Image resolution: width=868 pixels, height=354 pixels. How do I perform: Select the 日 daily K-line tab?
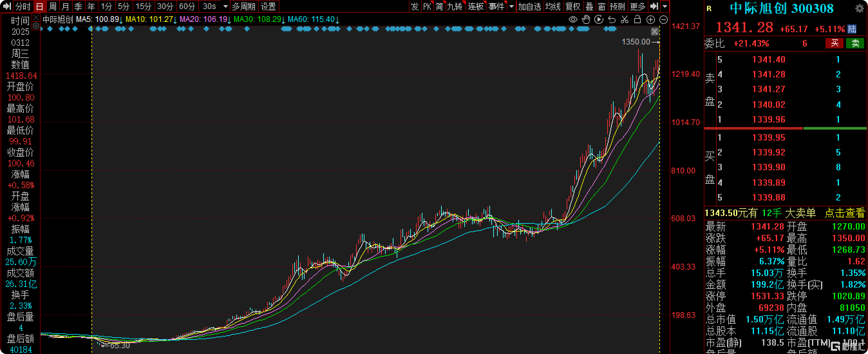click(x=39, y=6)
